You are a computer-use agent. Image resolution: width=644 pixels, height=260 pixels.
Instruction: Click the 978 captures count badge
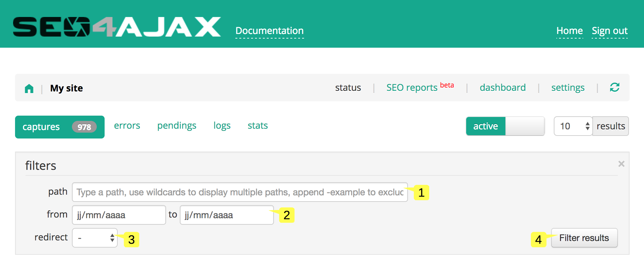coord(84,127)
